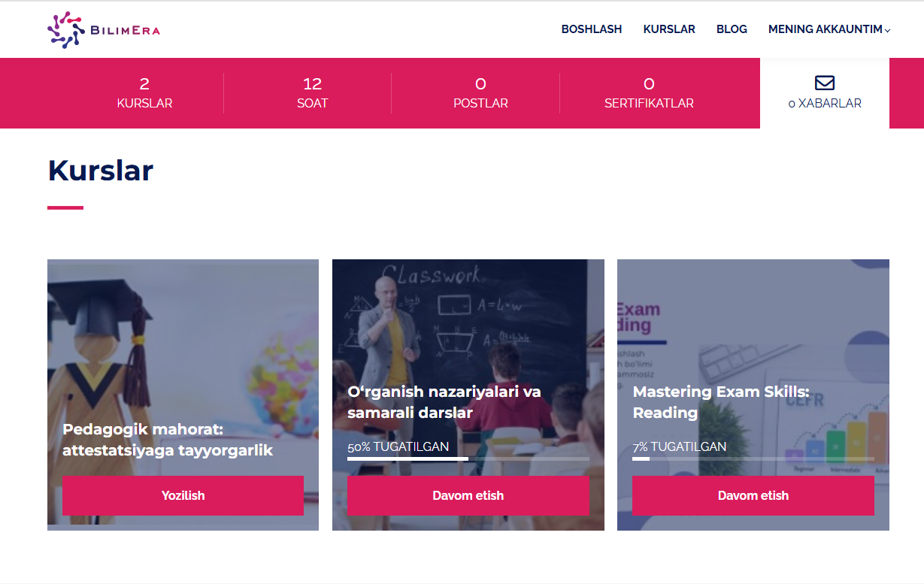Image resolution: width=924 pixels, height=584 pixels.
Task: Select the 12 Soat stats tab
Action: click(x=312, y=93)
